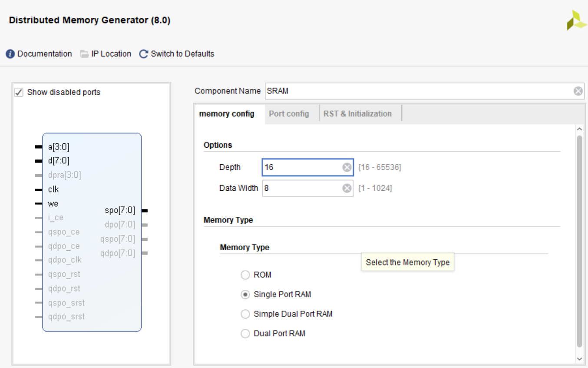Click the vertical scrollbar thumb
The height and width of the screenshot is (368, 588).
click(579, 241)
